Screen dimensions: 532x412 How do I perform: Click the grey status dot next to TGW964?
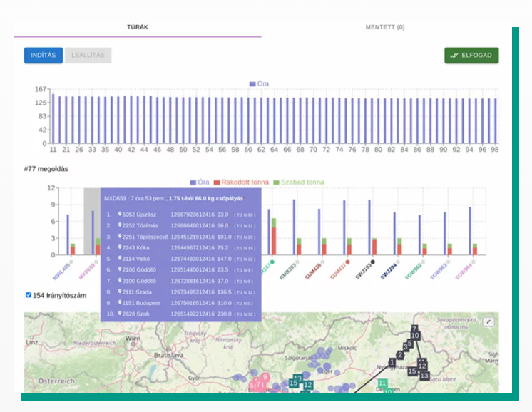(474, 262)
